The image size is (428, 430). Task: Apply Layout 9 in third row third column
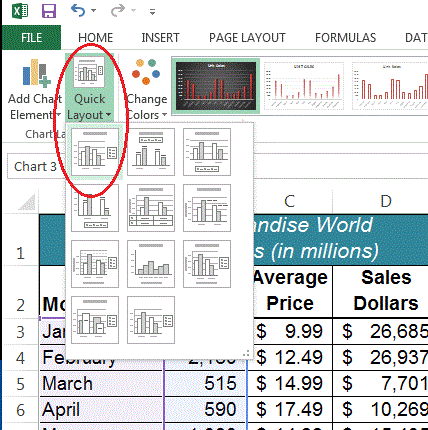pyautogui.click(x=207, y=264)
